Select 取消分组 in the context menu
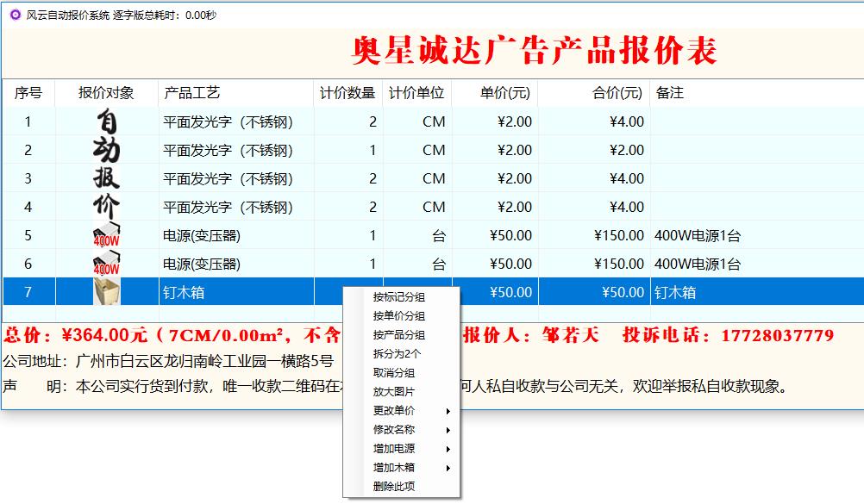This screenshot has width=864, height=504. click(x=394, y=373)
